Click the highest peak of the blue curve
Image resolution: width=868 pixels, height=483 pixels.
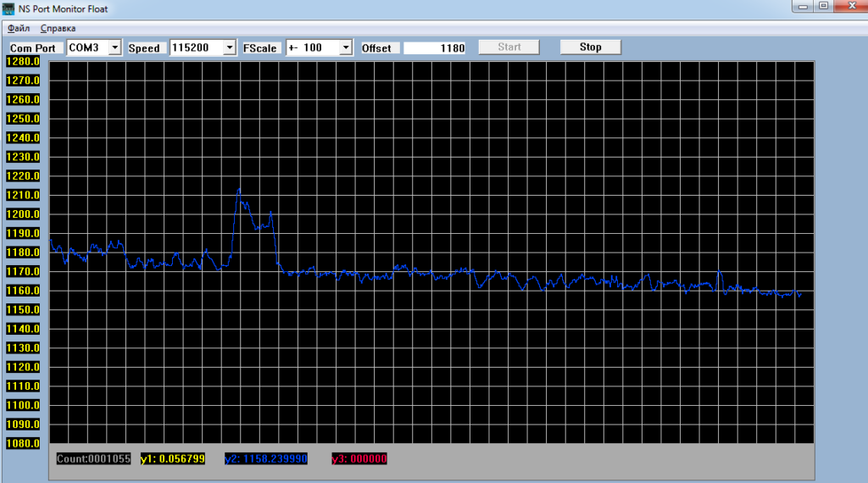point(239,189)
